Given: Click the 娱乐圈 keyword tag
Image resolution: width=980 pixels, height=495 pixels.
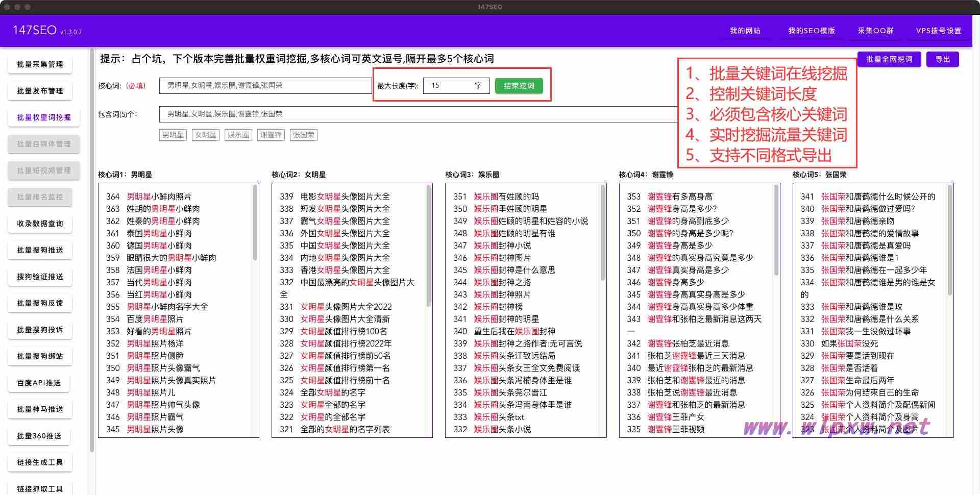Looking at the screenshot, I should (x=238, y=135).
